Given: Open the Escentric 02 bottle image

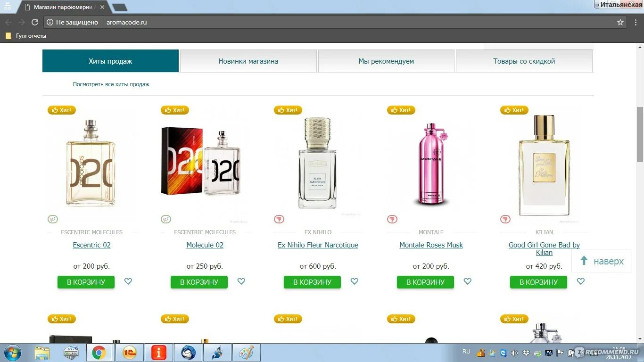Looking at the screenshot, I should (91, 163).
